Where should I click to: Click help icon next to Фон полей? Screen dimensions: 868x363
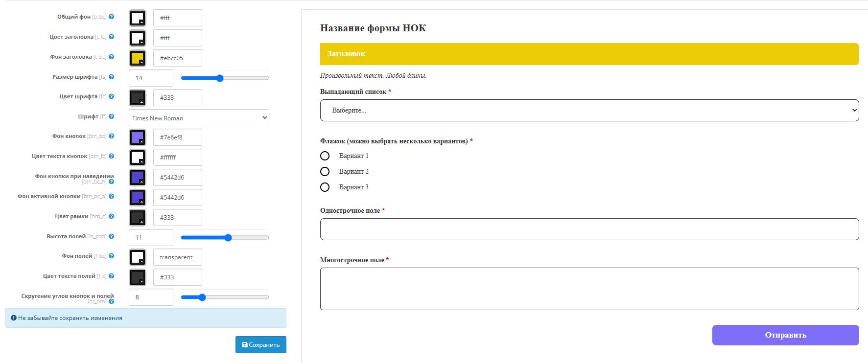[x=112, y=256]
